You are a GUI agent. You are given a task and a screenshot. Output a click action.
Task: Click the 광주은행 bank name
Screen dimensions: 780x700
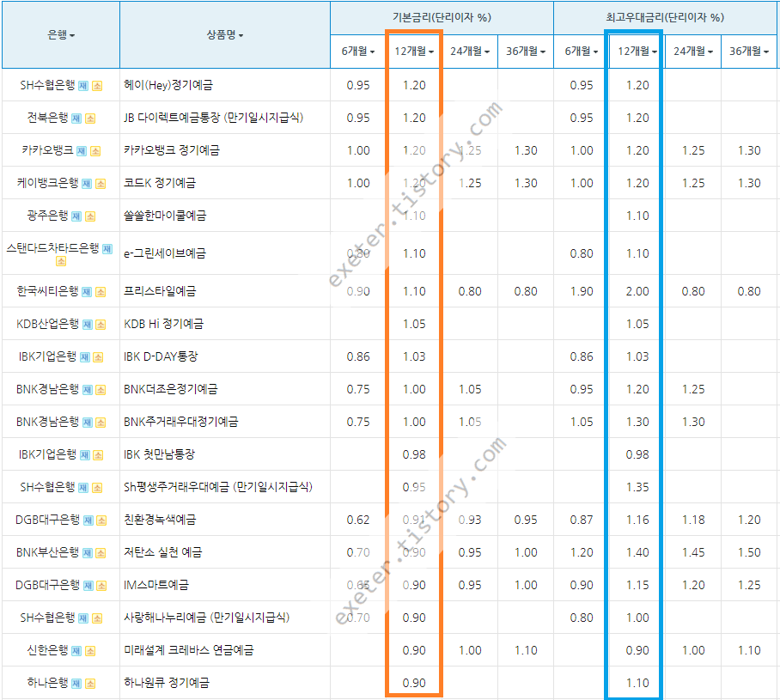pyautogui.click(x=47, y=216)
